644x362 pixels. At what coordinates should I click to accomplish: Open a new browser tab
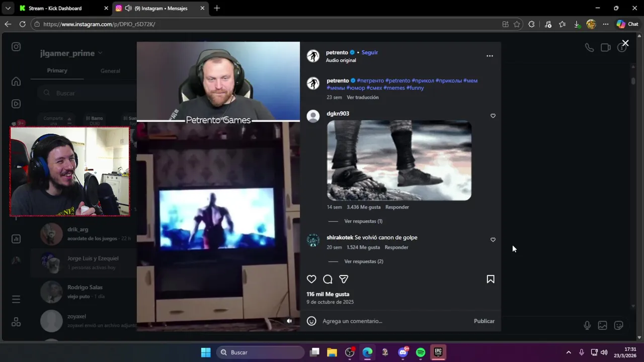(217, 8)
